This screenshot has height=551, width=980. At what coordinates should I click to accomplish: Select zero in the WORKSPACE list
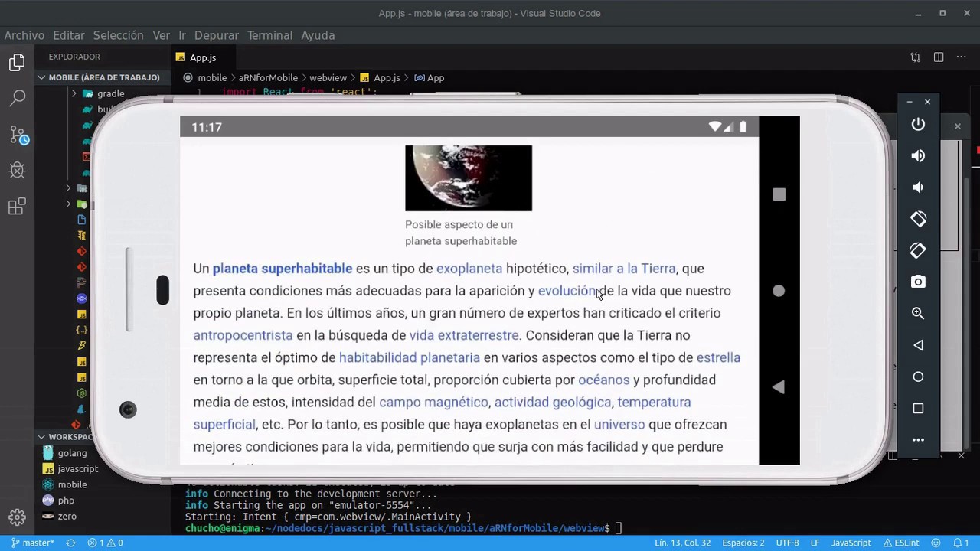[x=67, y=517]
